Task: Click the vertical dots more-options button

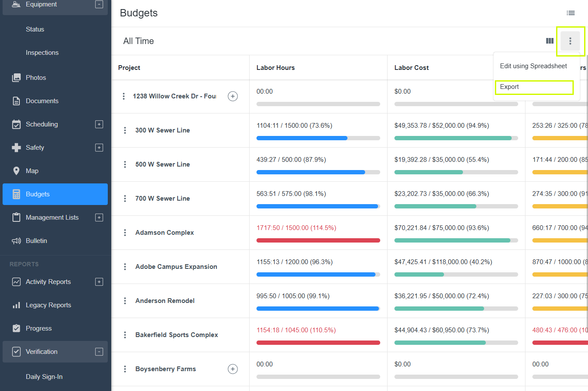Action: point(570,41)
